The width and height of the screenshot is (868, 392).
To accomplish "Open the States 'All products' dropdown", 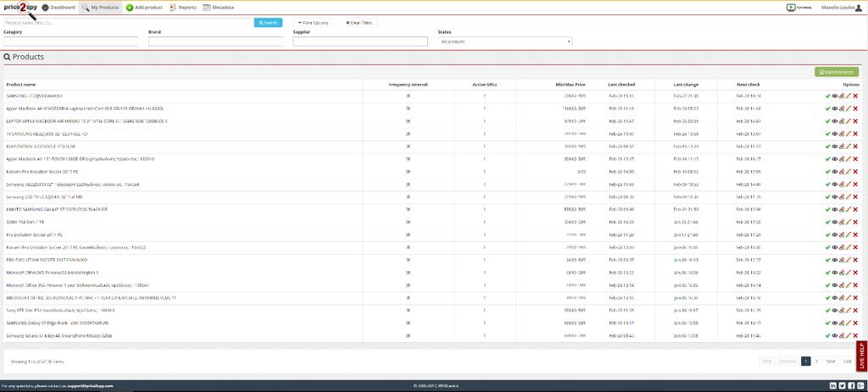I will click(505, 41).
